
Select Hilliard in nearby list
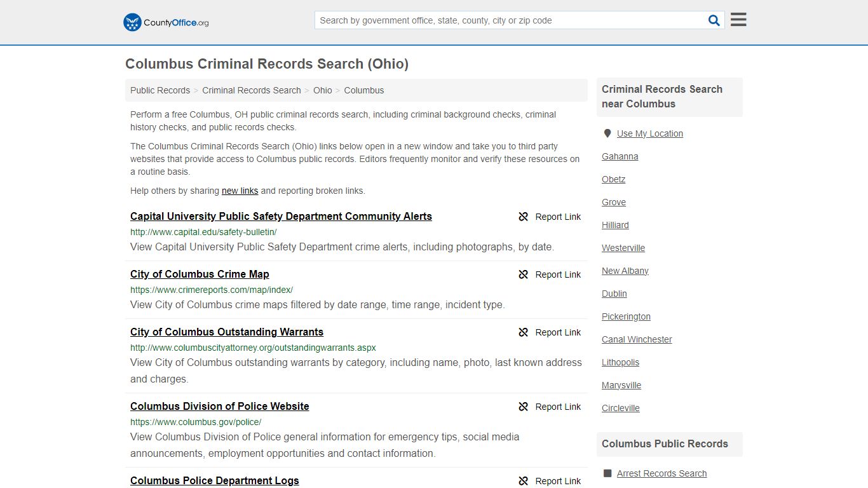pos(615,225)
